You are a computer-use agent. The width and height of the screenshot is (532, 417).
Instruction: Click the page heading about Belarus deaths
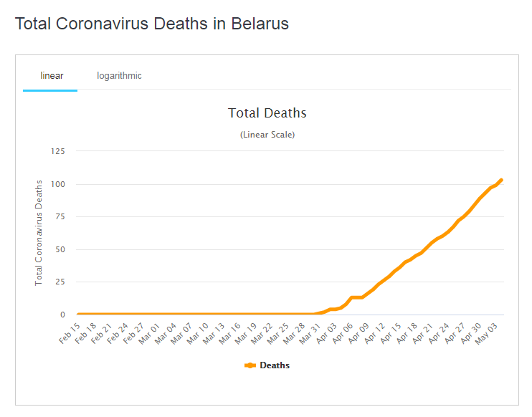(151, 24)
